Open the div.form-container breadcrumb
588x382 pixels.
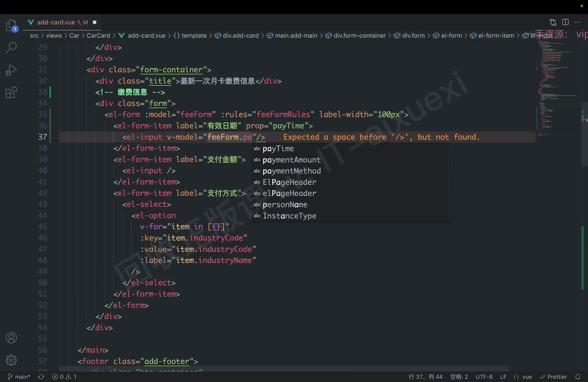[x=355, y=35]
